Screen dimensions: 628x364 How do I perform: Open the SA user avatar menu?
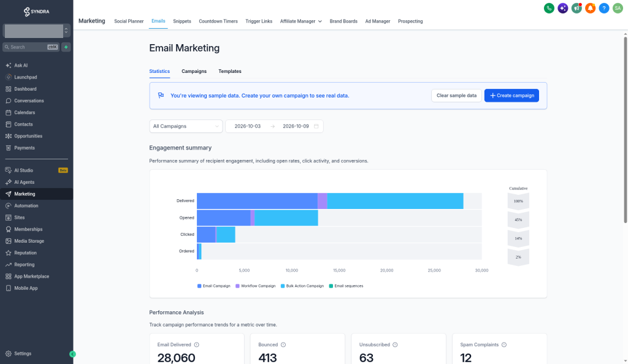point(618,8)
